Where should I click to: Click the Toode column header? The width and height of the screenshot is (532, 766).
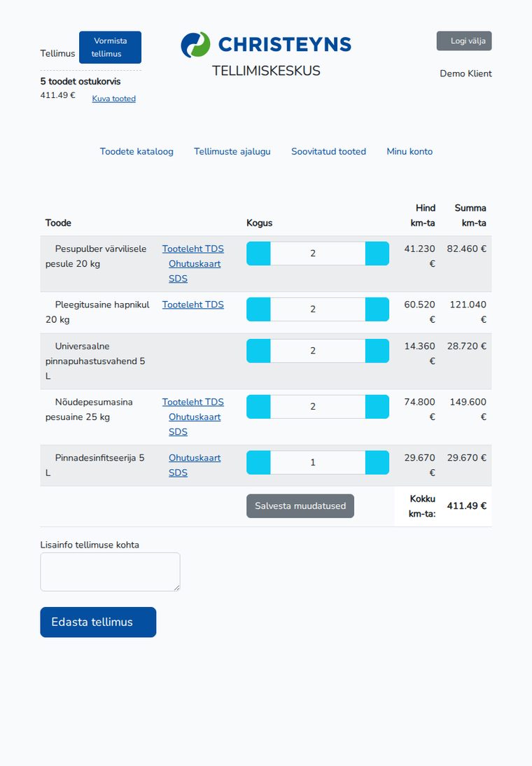(x=58, y=223)
